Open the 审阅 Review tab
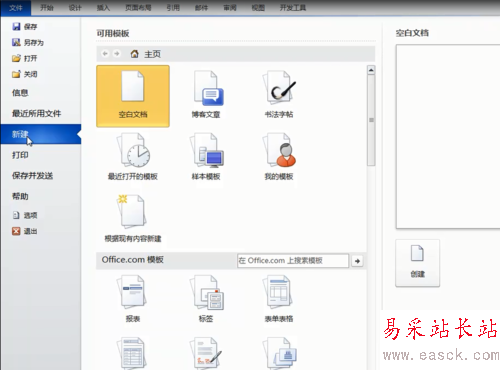The width and height of the screenshot is (500, 370). 230,8
